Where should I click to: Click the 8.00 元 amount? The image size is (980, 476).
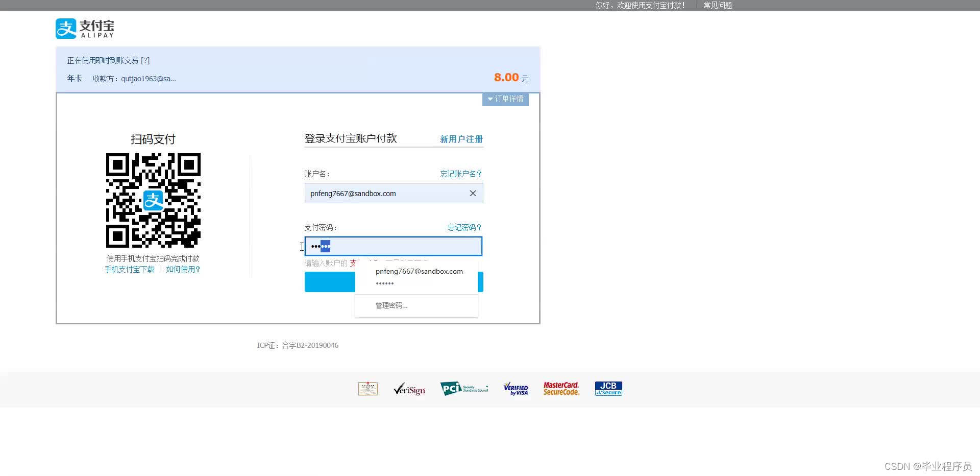click(x=511, y=78)
